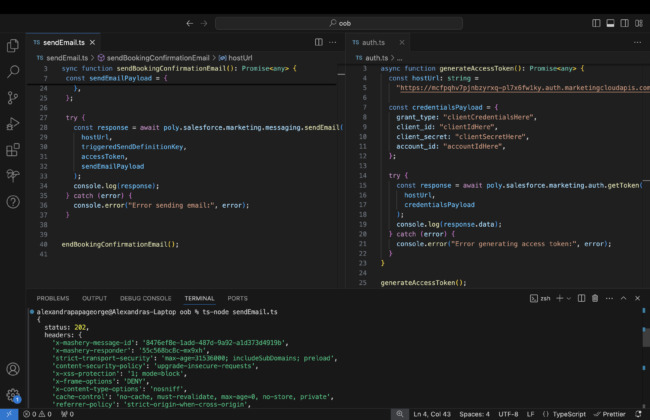650x420 pixels.
Task: Open the marketingcloudapis URL link in auth.ts
Action: [x=524, y=88]
